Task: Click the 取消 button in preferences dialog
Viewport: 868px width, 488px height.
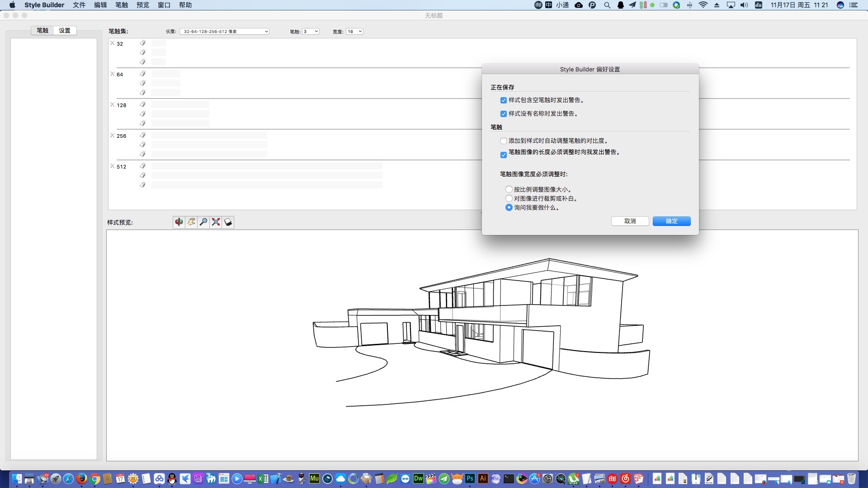Action: tap(630, 221)
